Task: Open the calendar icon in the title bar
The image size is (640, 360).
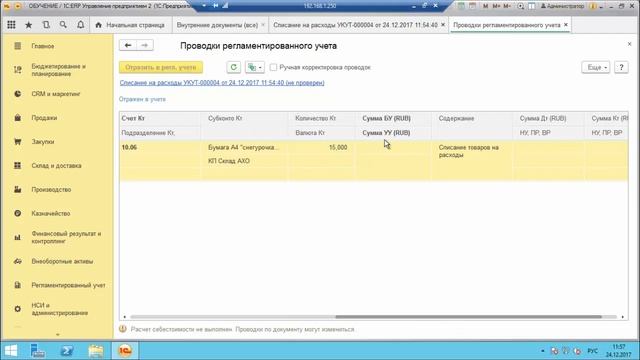Action: (x=472, y=6)
